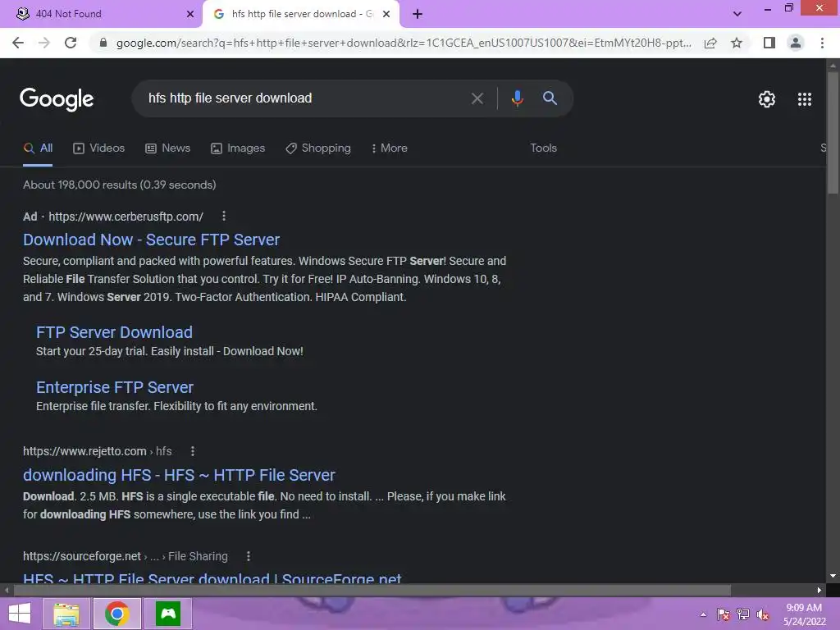The width and height of the screenshot is (840, 630).
Task: Click the browser forward arrow
Action: point(44,43)
